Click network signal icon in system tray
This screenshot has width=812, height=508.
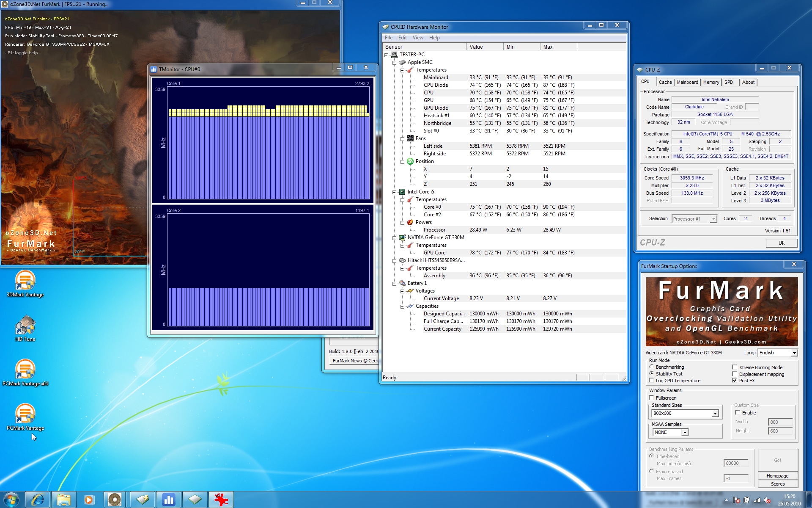pos(757,500)
